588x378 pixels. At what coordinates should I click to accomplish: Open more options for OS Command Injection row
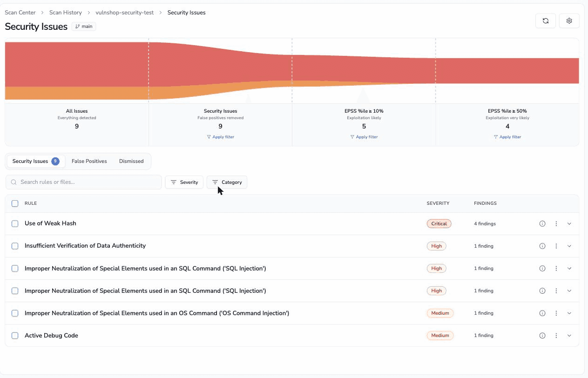(556, 313)
